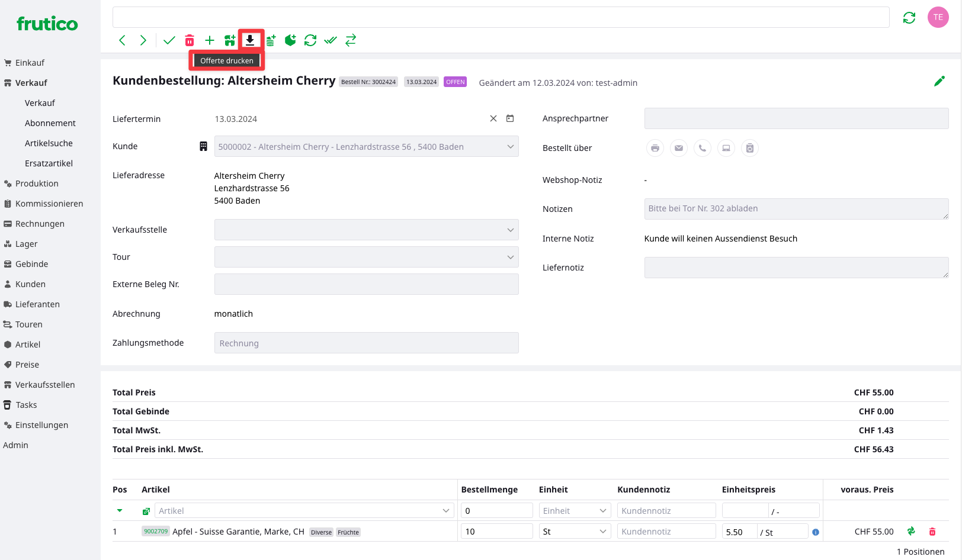Viewport: 962px width, 560px height.
Task: Open Rechnungen in the sidebar
Action: coord(40,224)
